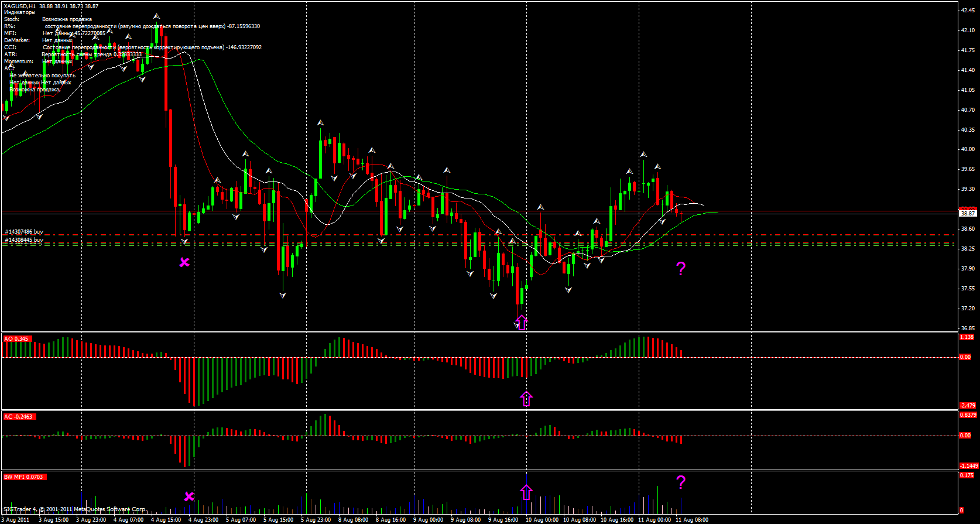The height and width of the screenshot is (524, 980).
Task: Click the 42.10 price axis value
Action: pyautogui.click(x=968, y=30)
